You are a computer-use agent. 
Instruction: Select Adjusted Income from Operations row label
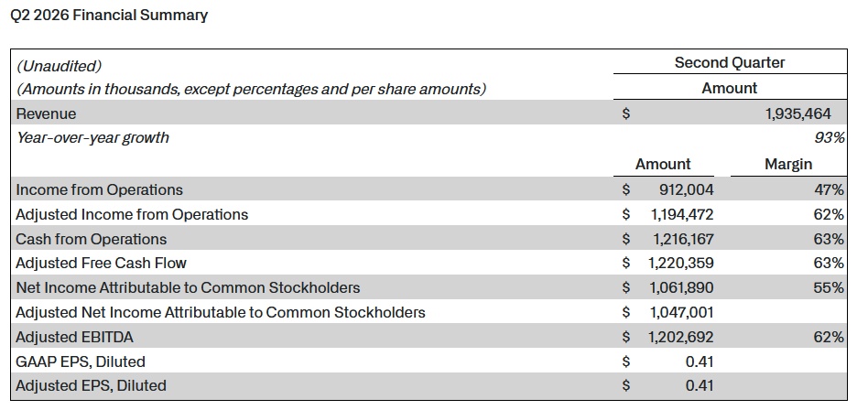pos(132,215)
